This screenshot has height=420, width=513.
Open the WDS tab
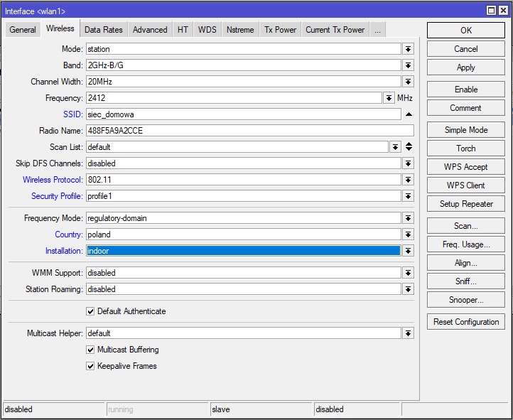click(207, 30)
